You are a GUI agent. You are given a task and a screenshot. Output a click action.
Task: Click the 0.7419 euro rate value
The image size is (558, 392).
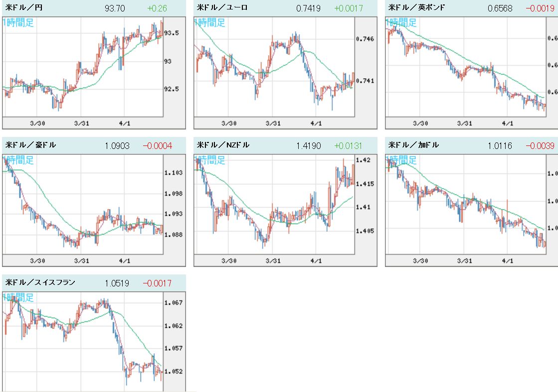[309, 8]
